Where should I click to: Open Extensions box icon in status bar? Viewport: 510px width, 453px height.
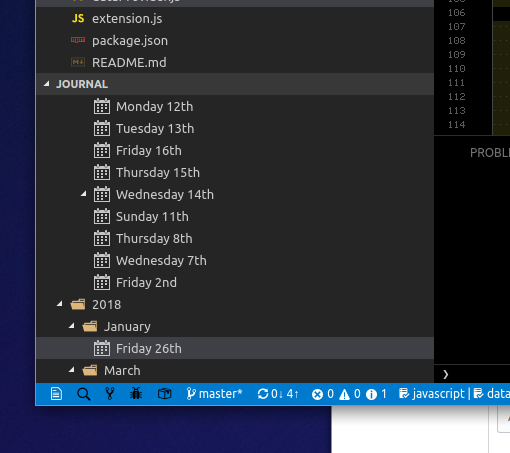pos(164,394)
